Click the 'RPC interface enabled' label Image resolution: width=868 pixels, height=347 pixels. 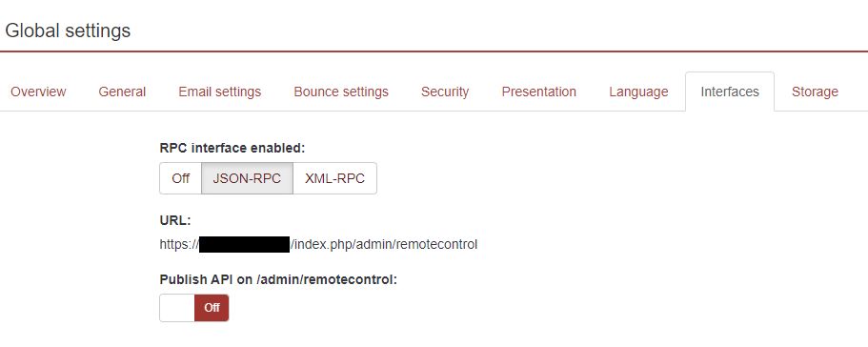232,149
